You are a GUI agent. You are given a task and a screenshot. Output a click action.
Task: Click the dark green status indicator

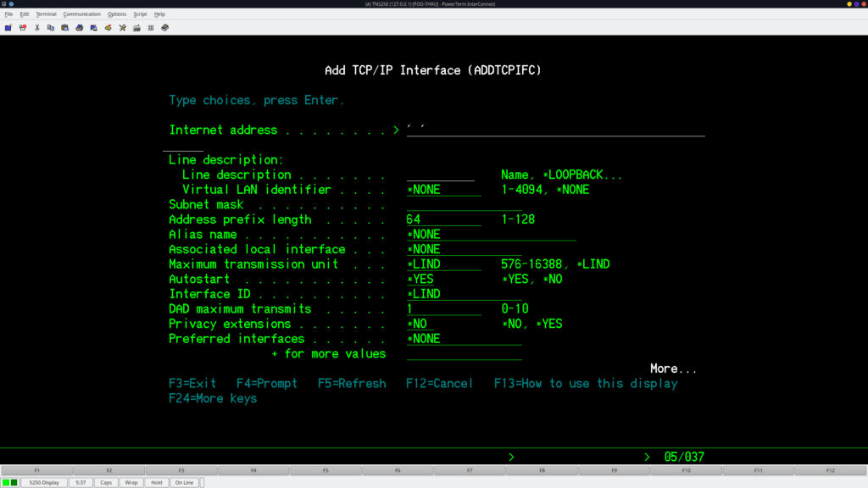pos(14,482)
